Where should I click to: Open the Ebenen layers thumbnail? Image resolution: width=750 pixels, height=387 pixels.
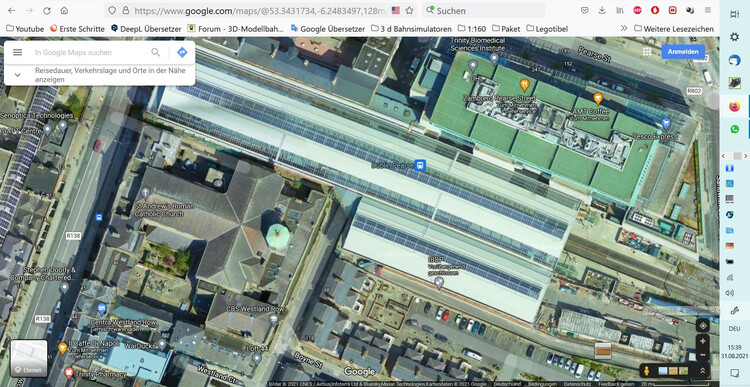[29, 358]
